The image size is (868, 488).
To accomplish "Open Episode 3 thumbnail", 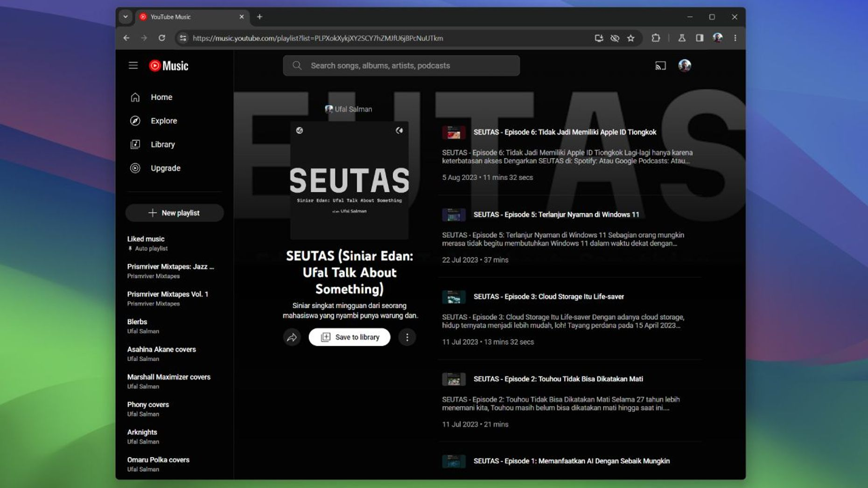I will [x=454, y=297].
